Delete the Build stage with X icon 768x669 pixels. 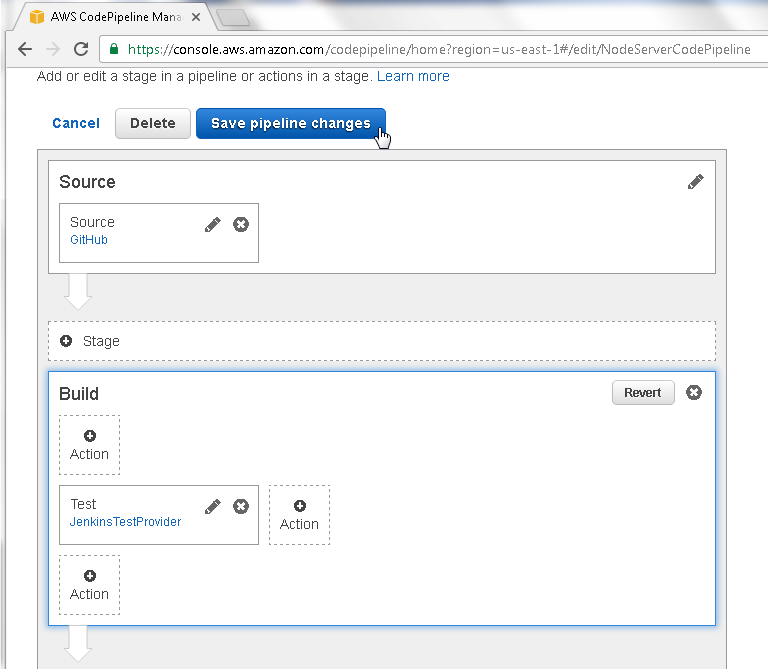[x=694, y=392]
